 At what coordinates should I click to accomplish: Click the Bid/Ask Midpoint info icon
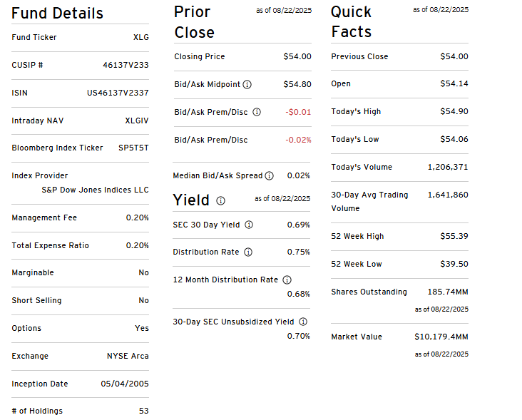(x=247, y=84)
